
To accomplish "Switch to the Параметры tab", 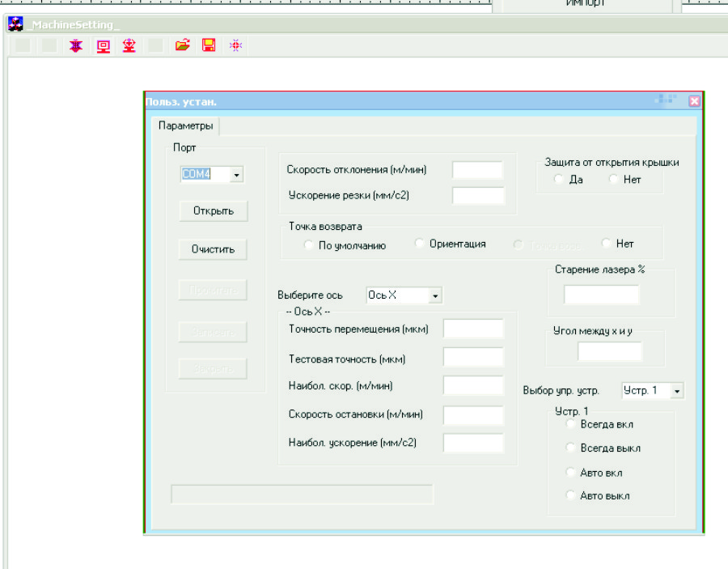I will click(x=186, y=126).
